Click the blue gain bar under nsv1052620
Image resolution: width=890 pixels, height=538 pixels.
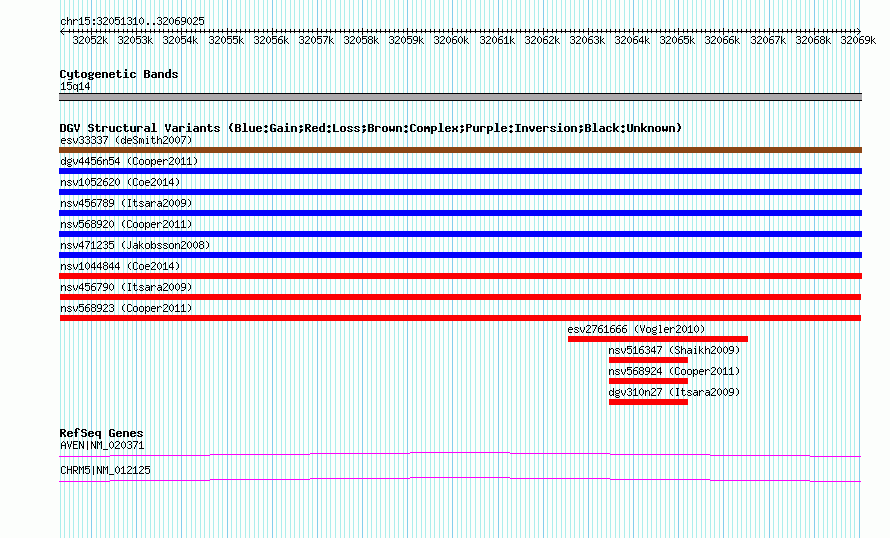click(x=460, y=192)
